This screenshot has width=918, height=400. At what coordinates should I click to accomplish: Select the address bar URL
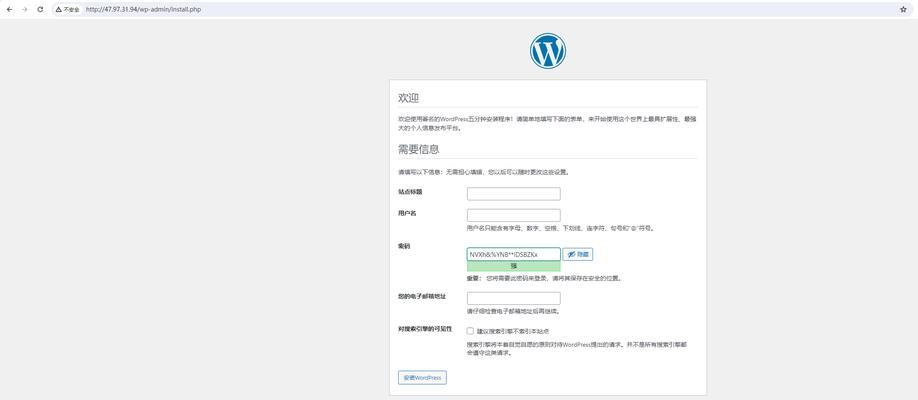[143, 9]
